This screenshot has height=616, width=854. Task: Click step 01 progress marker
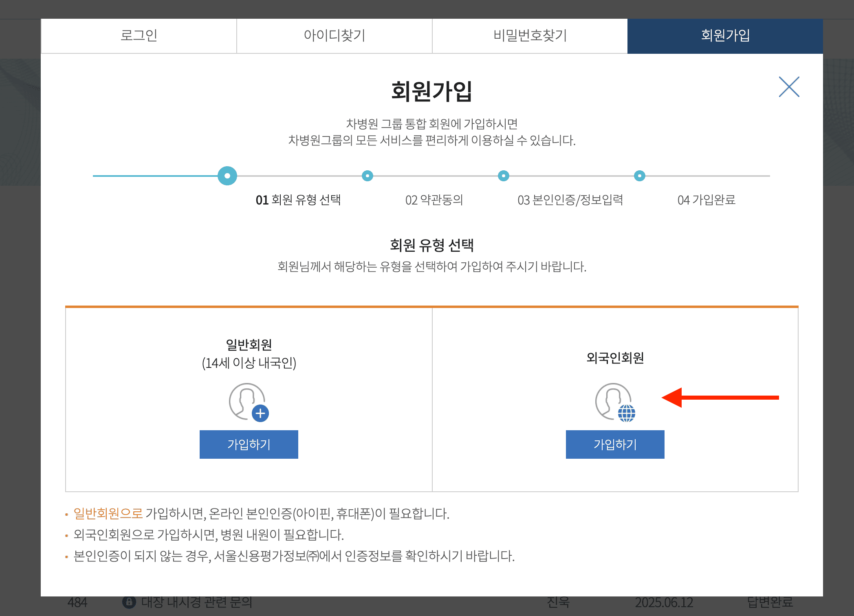227,176
